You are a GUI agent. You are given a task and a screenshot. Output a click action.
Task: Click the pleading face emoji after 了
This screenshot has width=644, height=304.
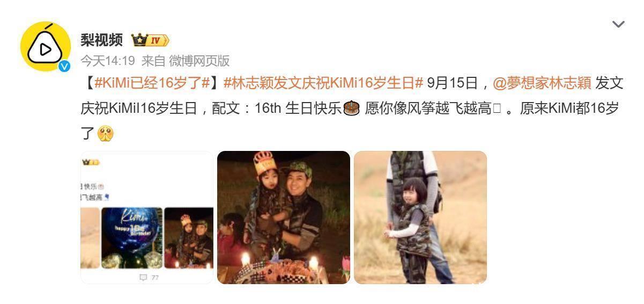[x=105, y=133]
